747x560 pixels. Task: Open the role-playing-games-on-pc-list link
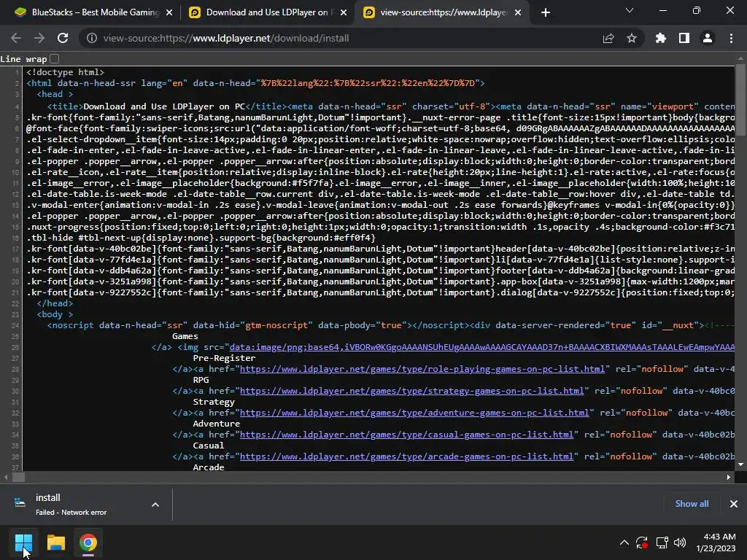(x=422, y=369)
